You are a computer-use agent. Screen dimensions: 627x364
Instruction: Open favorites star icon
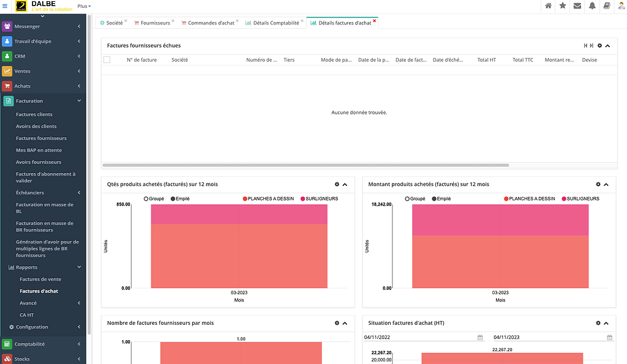[x=563, y=6]
